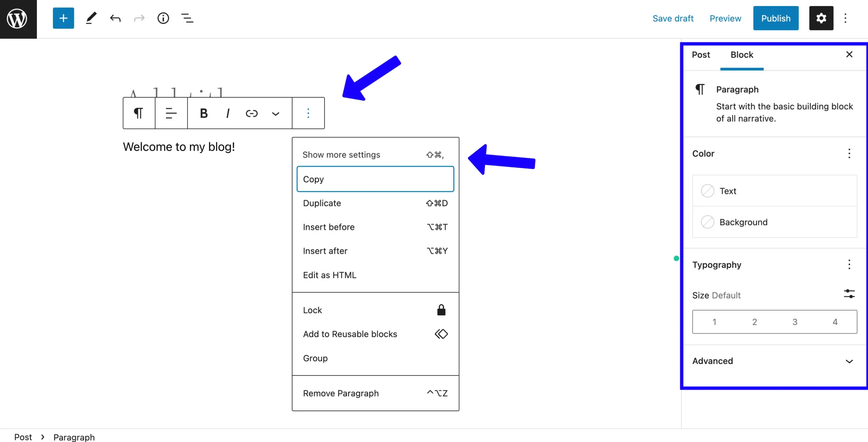Open the document Details info icon
Image resolution: width=868 pixels, height=442 pixels.
tap(163, 18)
